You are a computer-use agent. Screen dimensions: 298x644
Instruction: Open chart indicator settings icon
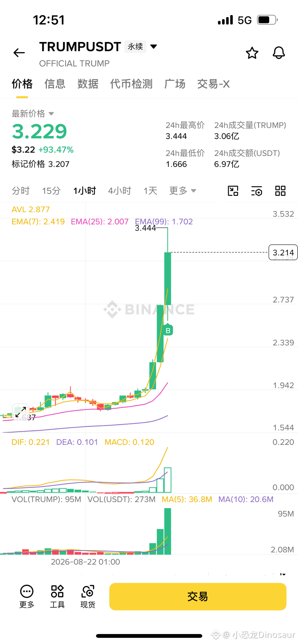(x=257, y=191)
